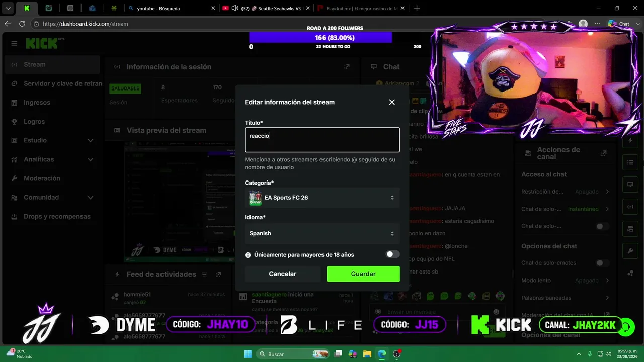Image resolution: width=644 pixels, height=362 pixels.
Task: Pop out the Información de la sesión panel
Action: [347, 67]
